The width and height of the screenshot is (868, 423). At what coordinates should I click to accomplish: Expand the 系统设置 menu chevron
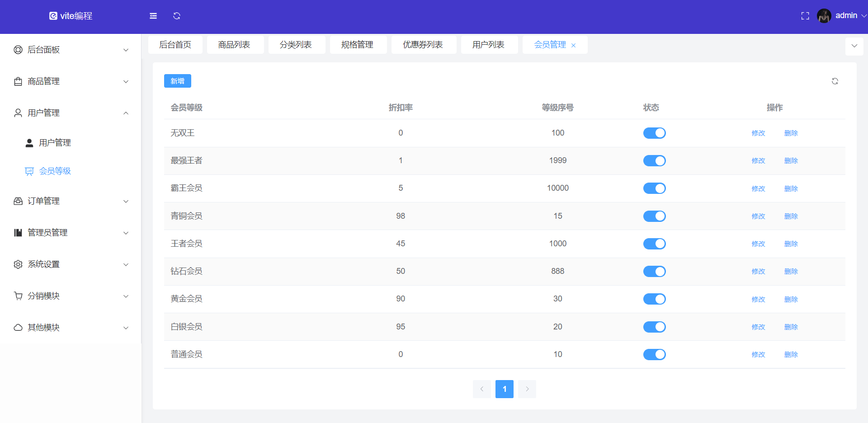coord(126,265)
